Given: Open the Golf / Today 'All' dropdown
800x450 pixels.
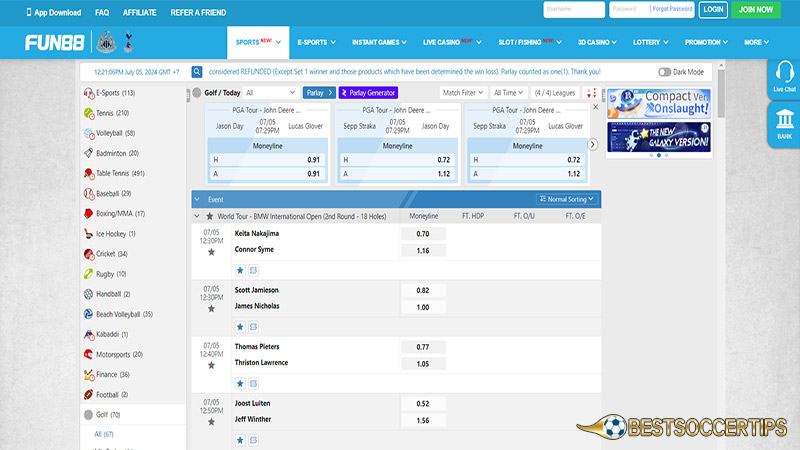Looking at the screenshot, I should click(270, 93).
